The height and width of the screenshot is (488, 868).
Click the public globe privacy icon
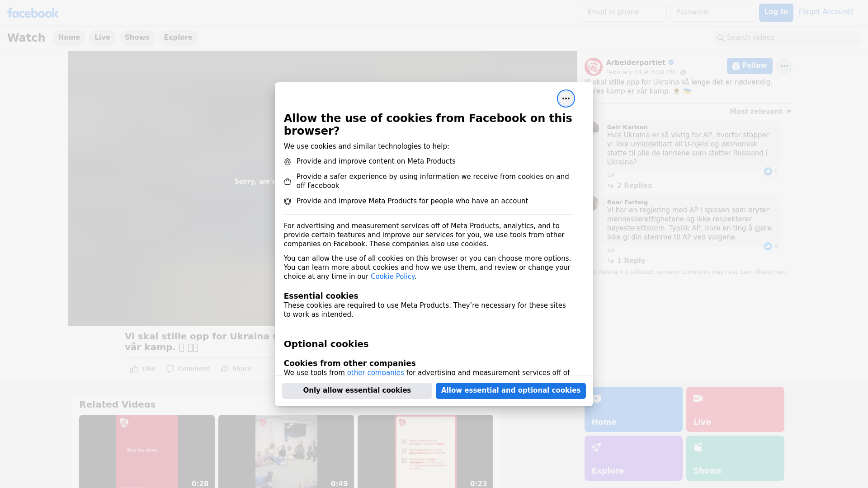(683, 72)
